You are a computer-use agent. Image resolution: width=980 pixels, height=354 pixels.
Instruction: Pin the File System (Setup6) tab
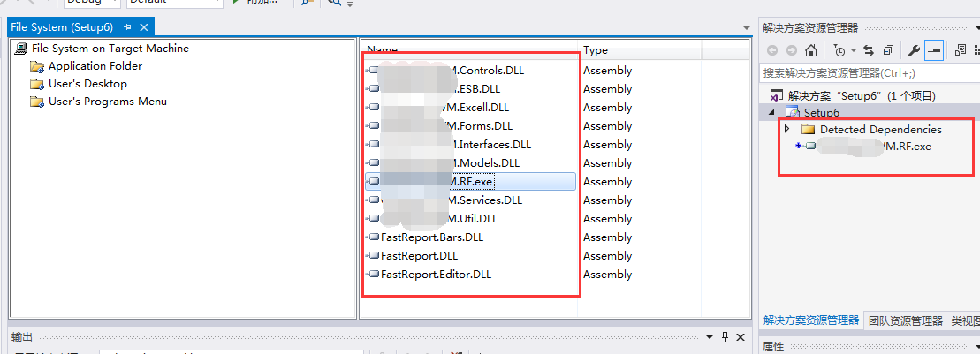(128, 27)
